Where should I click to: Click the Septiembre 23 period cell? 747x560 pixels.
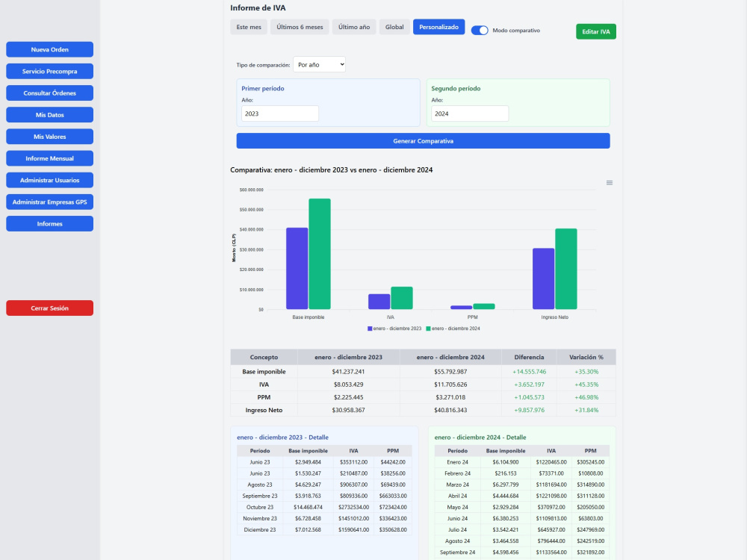coord(260,497)
